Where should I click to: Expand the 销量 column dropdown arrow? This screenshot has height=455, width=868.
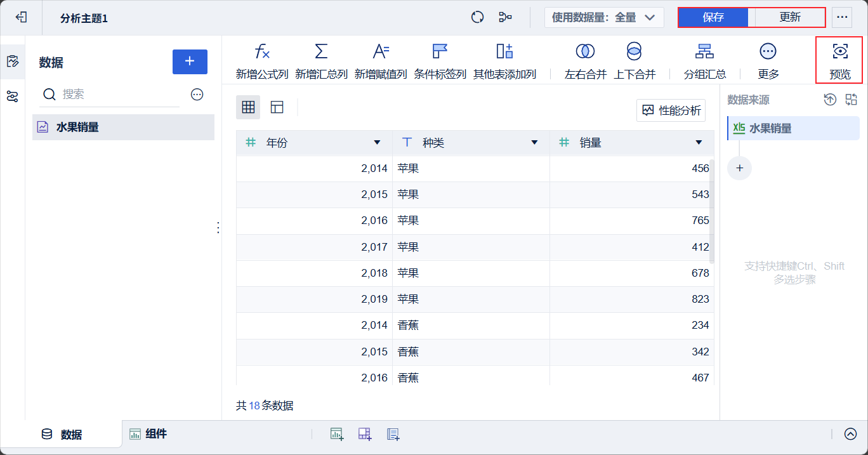[699, 143]
